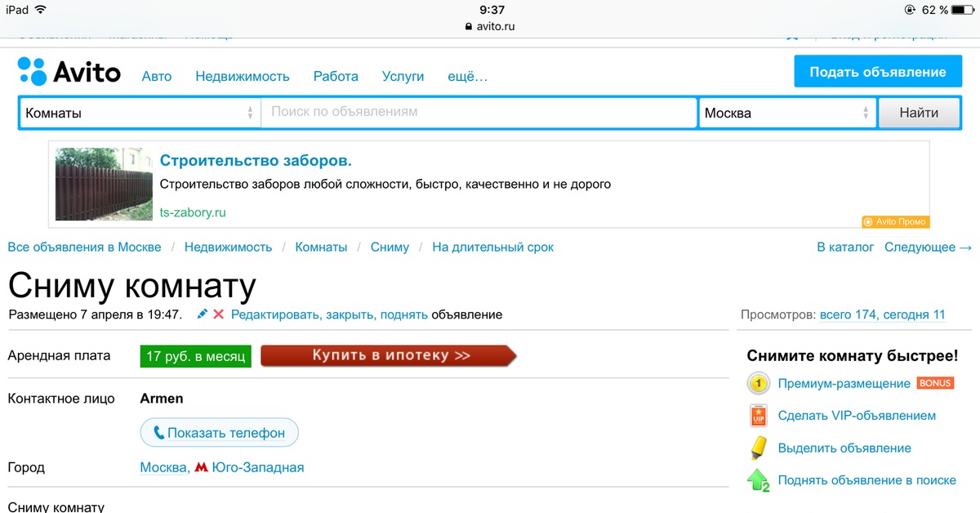
Task: Click the yellow highlighter marker icon
Action: tap(759, 448)
